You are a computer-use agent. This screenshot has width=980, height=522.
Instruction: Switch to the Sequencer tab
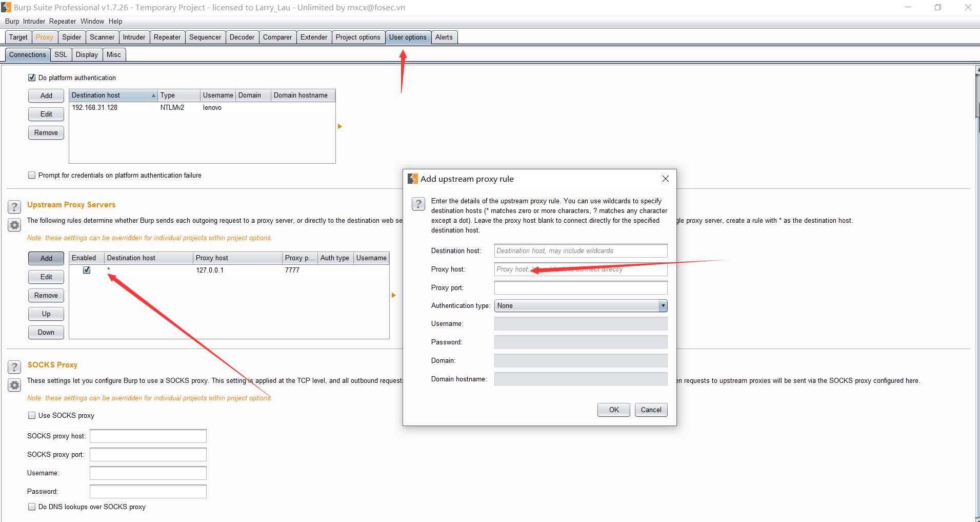click(205, 37)
